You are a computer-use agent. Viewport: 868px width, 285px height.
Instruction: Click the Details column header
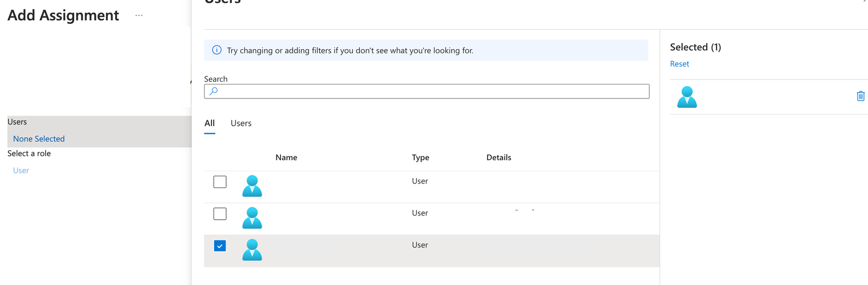click(498, 158)
